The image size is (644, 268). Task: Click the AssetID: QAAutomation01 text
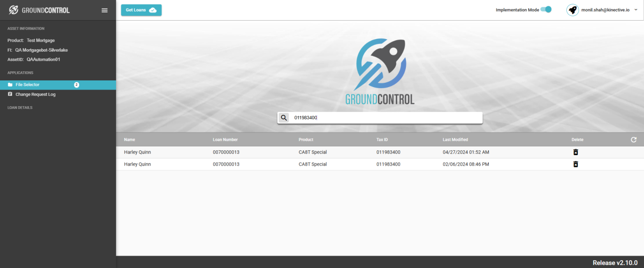pos(34,60)
